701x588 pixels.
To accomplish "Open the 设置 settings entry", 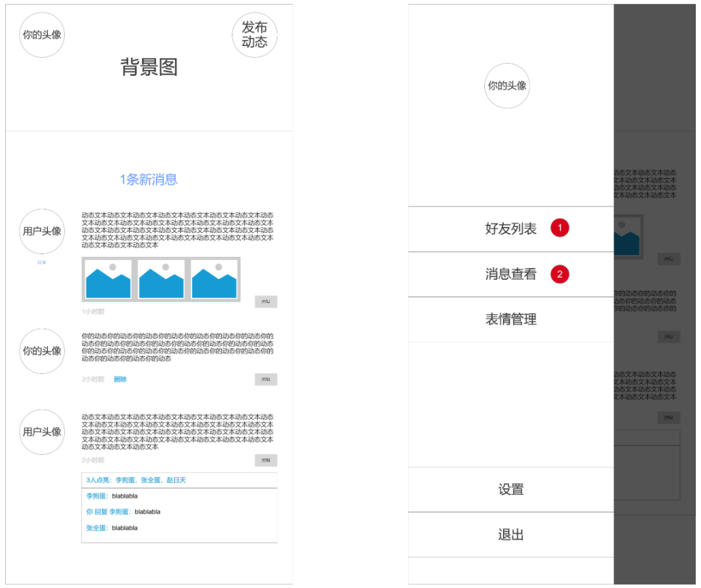I will click(512, 490).
